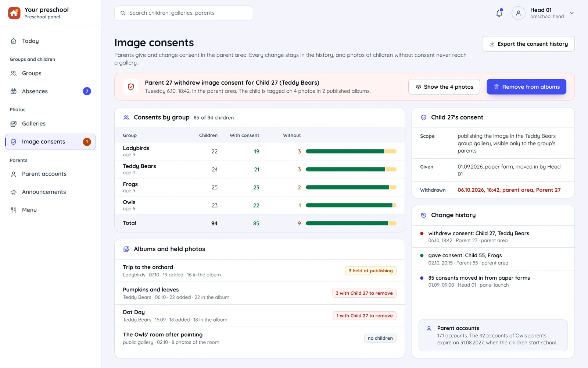Click the Ladybirds consent progress bar
The height and width of the screenshot is (368, 588).
(x=351, y=151)
